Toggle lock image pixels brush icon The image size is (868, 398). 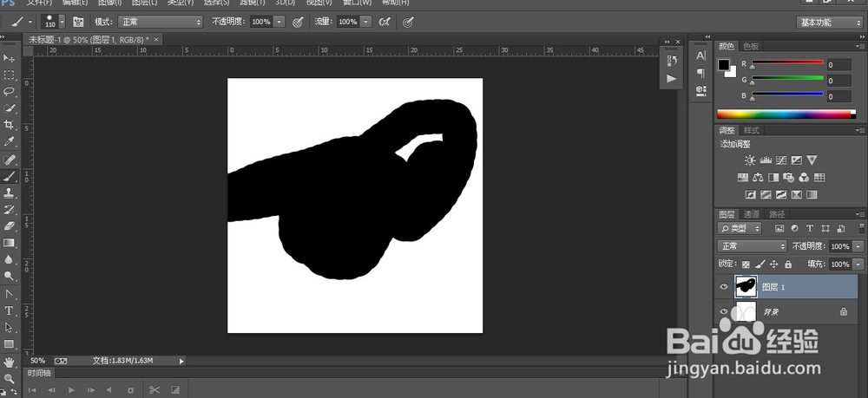[x=760, y=264]
